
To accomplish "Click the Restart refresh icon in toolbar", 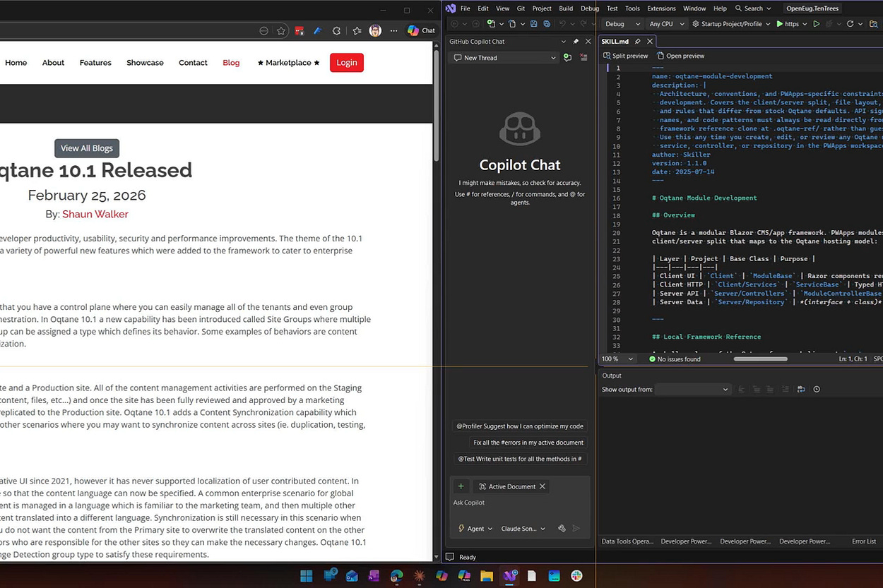I will [850, 24].
